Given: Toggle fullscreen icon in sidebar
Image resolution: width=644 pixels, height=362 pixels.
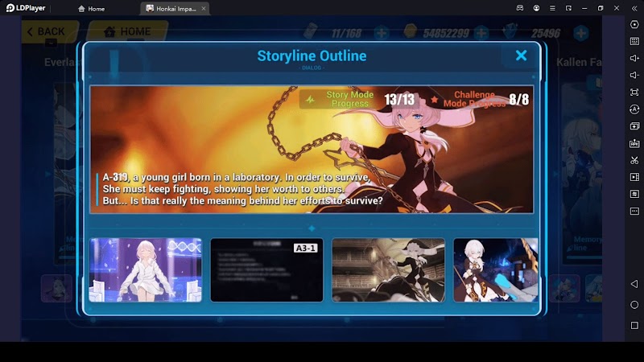Looking at the screenshot, I should tap(634, 93).
